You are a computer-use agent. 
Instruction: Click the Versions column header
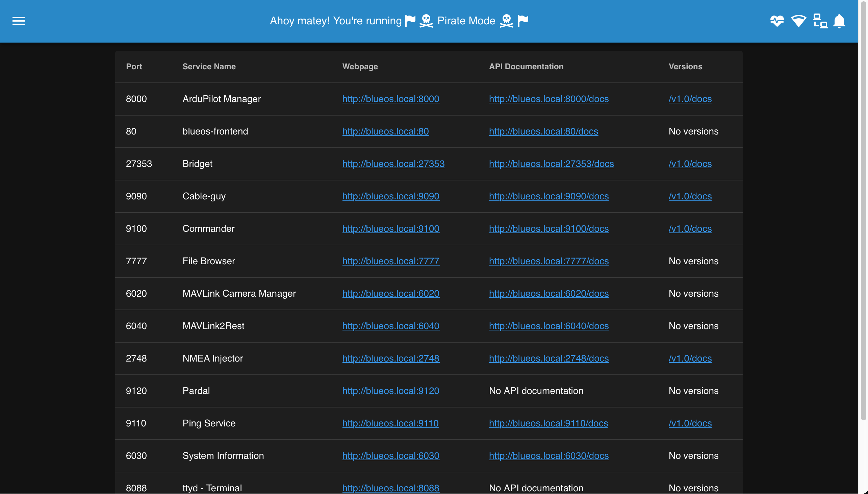click(x=685, y=67)
